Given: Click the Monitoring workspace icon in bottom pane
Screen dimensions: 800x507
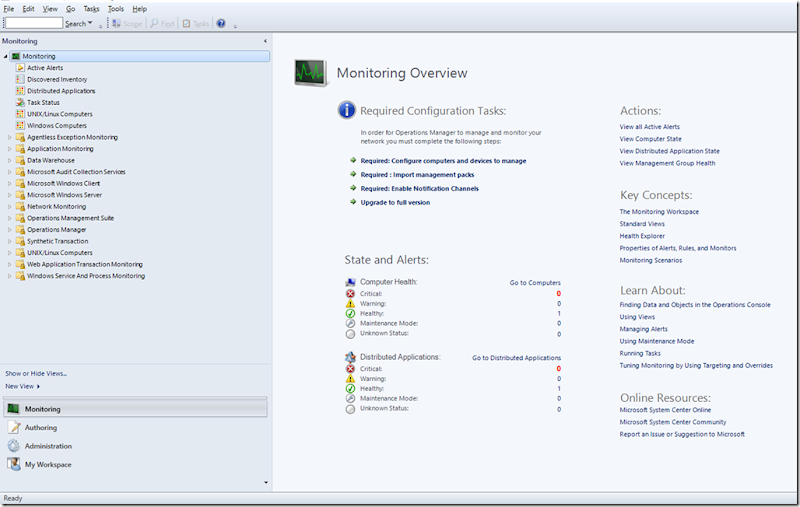Looking at the screenshot, I should click(14, 409).
